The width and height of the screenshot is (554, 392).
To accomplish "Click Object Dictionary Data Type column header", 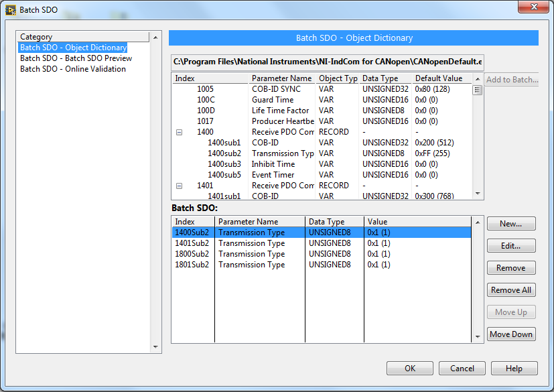I will pyautogui.click(x=385, y=78).
